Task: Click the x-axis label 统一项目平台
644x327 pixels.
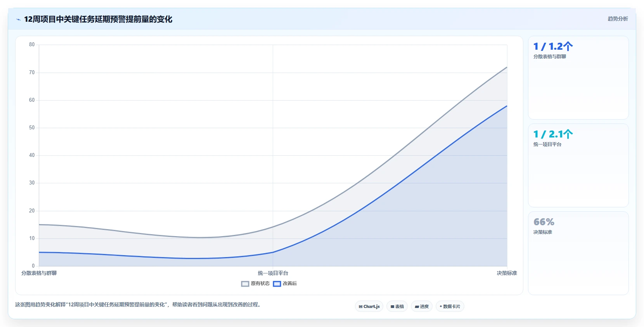Action: (x=273, y=273)
